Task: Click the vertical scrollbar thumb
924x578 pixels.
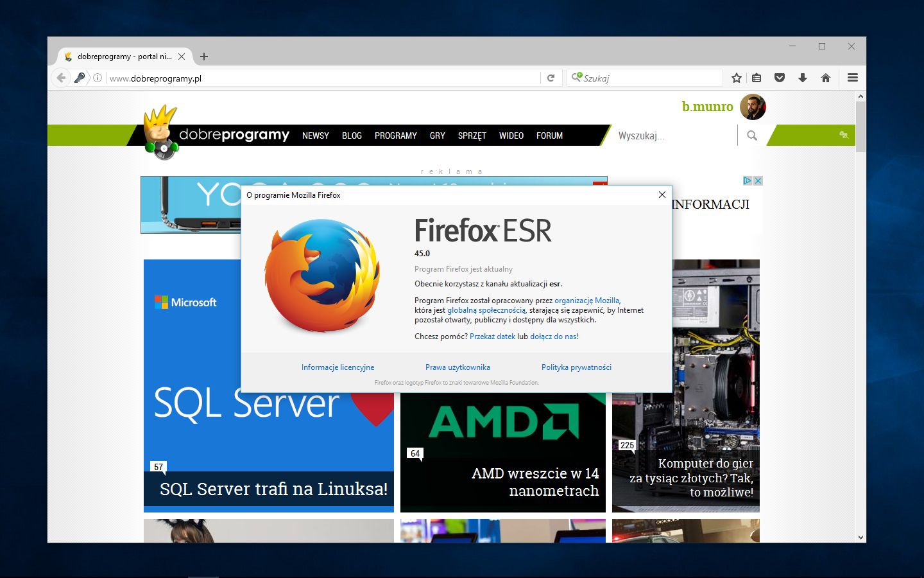Action: tap(860, 127)
